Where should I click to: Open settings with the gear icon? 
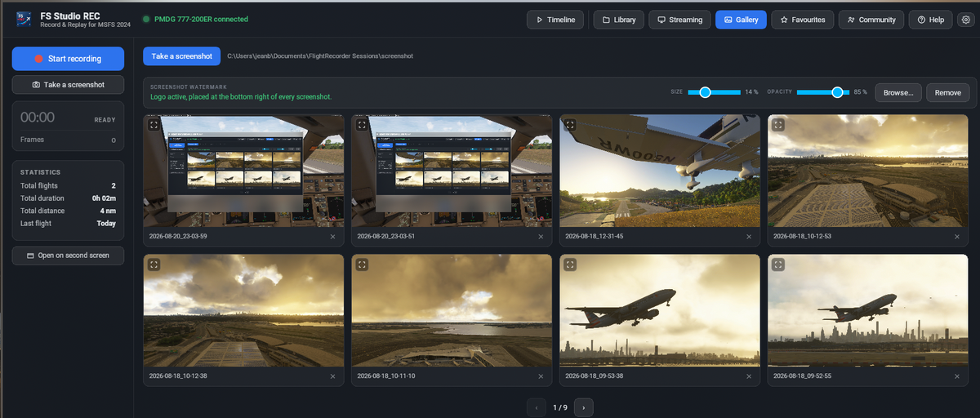966,20
